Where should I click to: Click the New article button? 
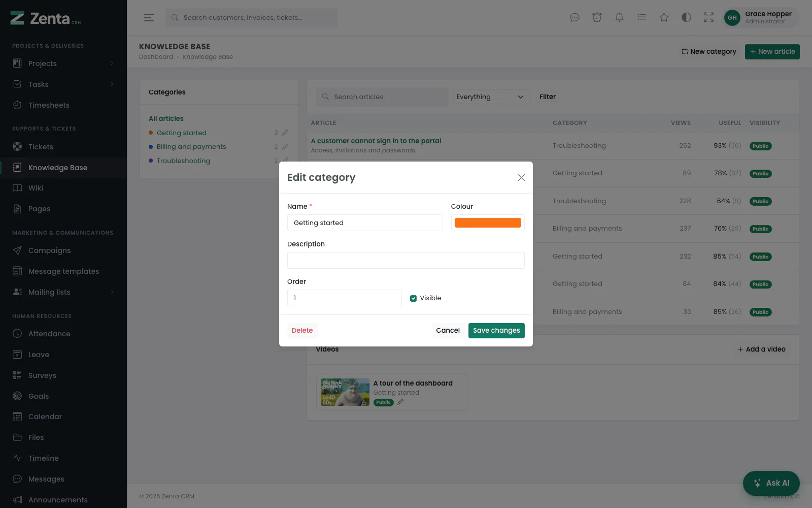(772, 52)
